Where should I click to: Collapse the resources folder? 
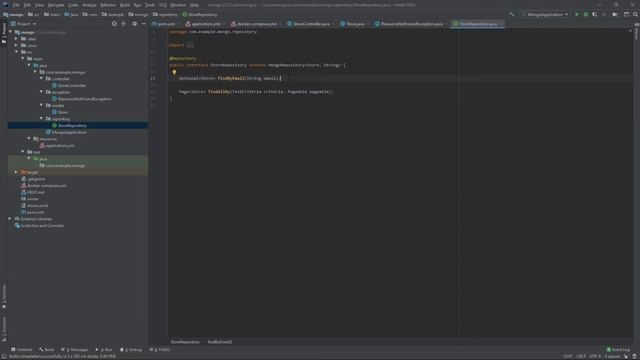coord(29,138)
